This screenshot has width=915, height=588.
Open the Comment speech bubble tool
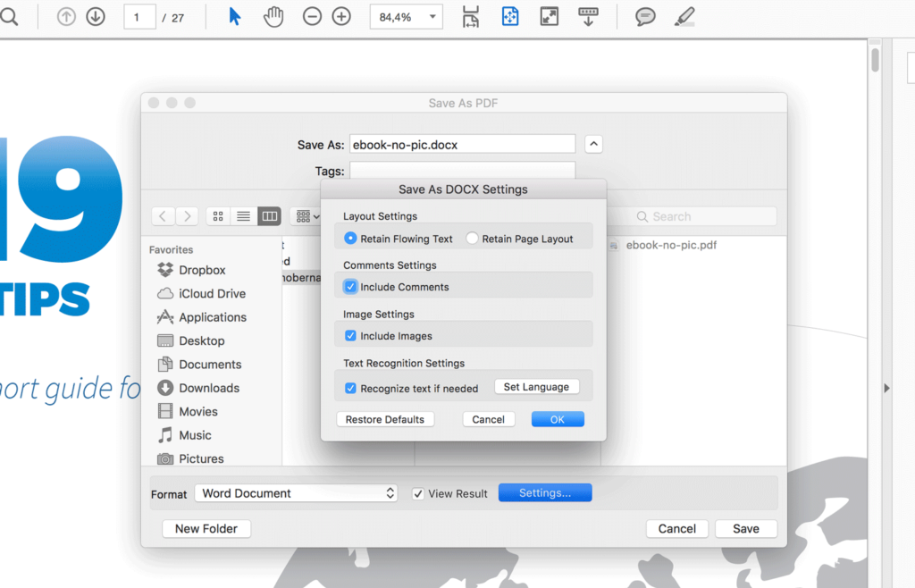645,16
